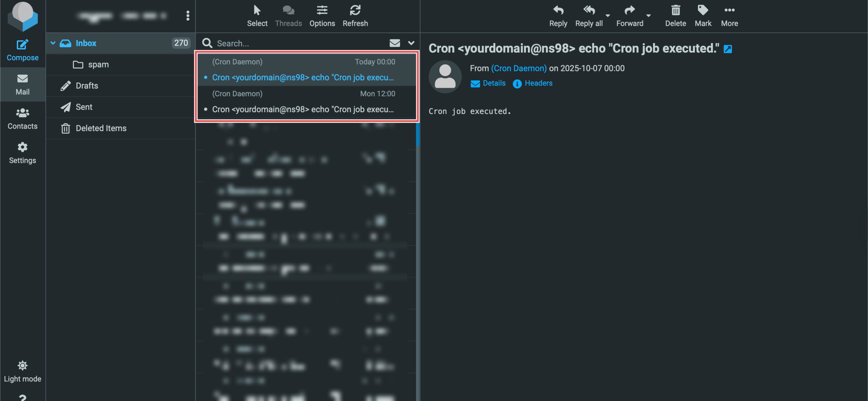Image resolution: width=868 pixels, height=401 pixels.
Task: Toggle unread-only envelope filter by search
Action: click(395, 43)
